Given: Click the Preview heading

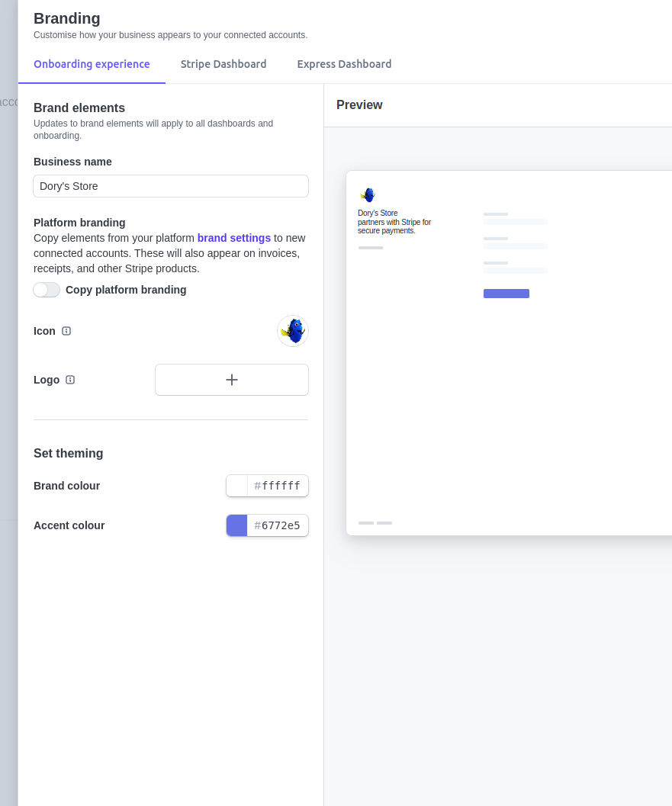Looking at the screenshot, I should 359,105.
